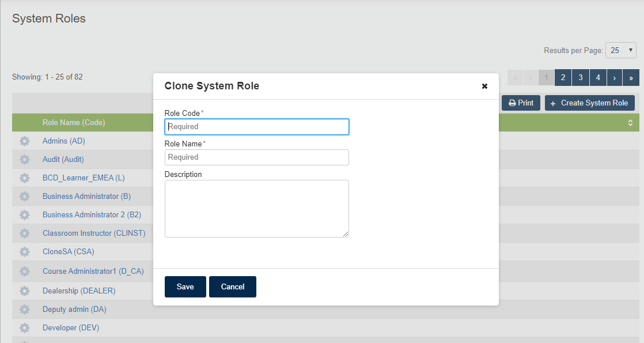Go to next page arrow
The width and height of the screenshot is (644, 343).
(x=615, y=77)
